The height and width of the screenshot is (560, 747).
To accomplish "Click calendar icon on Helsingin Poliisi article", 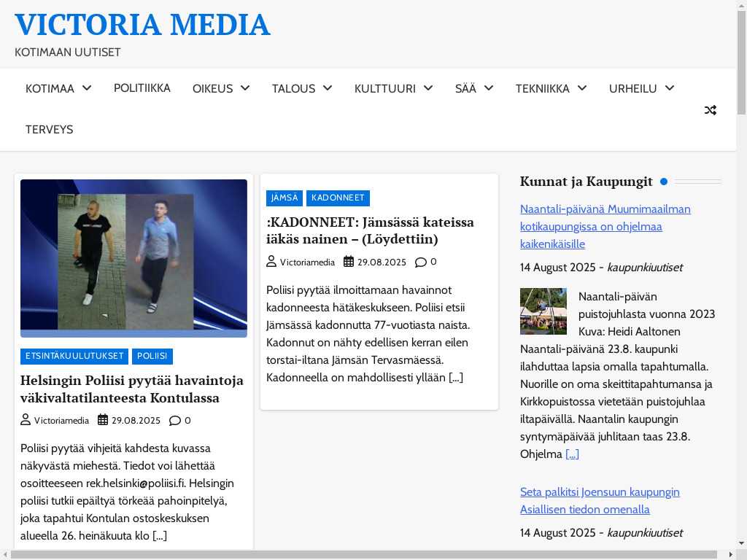I will point(103,419).
